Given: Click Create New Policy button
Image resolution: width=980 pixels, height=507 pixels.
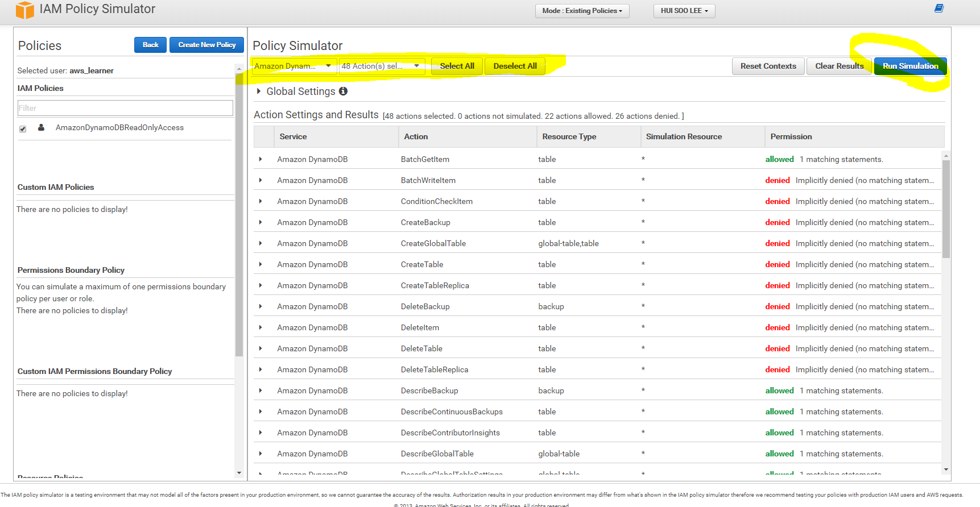Looking at the screenshot, I should pyautogui.click(x=206, y=45).
